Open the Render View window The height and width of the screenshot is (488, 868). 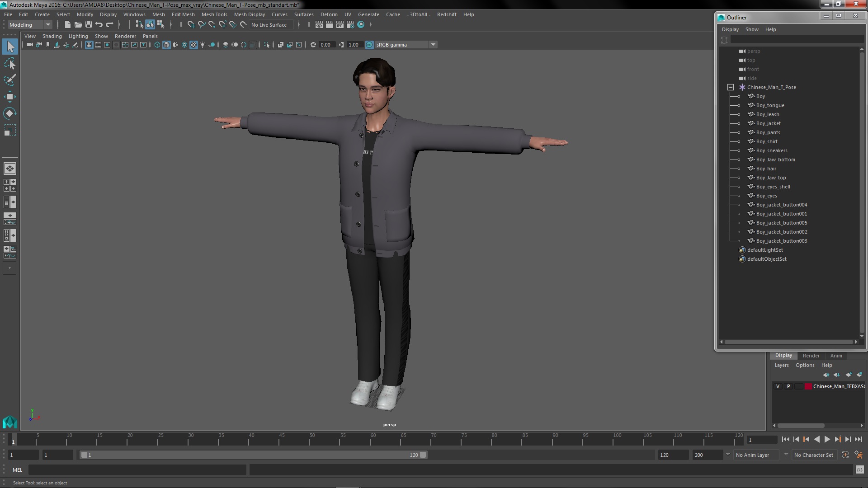[x=319, y=25]
